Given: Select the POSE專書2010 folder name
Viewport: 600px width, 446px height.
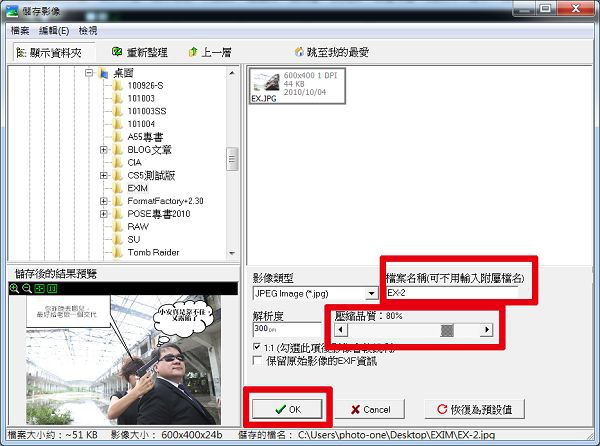Looking at the screenshot, I should [158, 214].
